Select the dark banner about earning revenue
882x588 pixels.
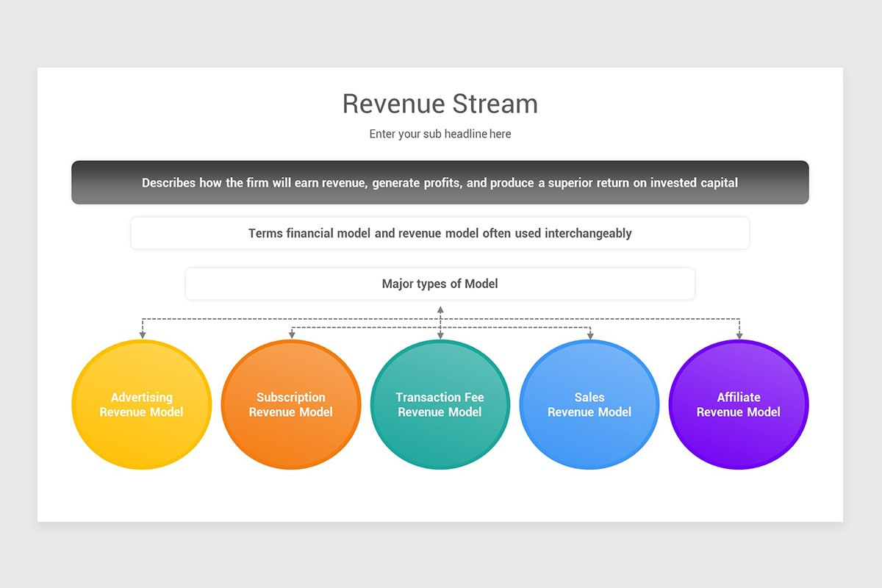tap(440, 182)
